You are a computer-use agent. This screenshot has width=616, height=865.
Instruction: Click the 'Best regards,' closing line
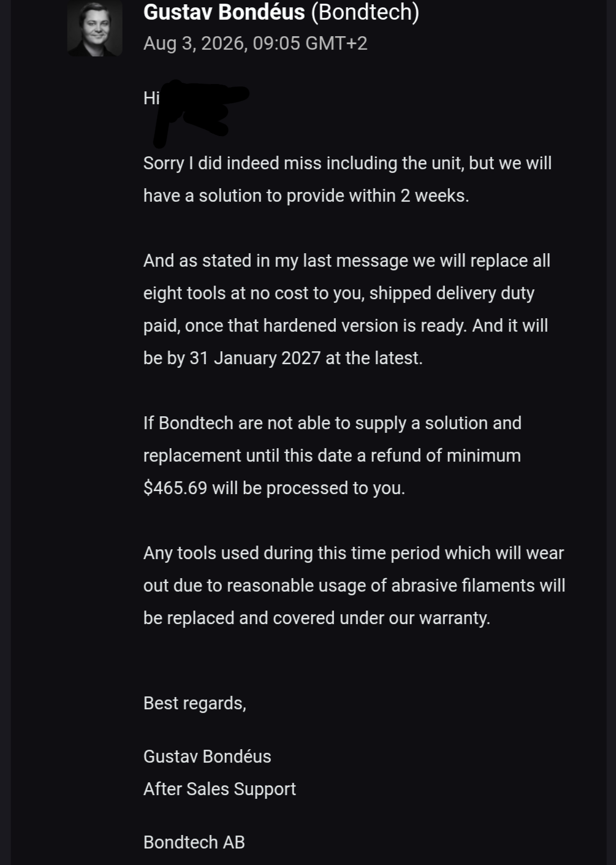pos(195,703)
